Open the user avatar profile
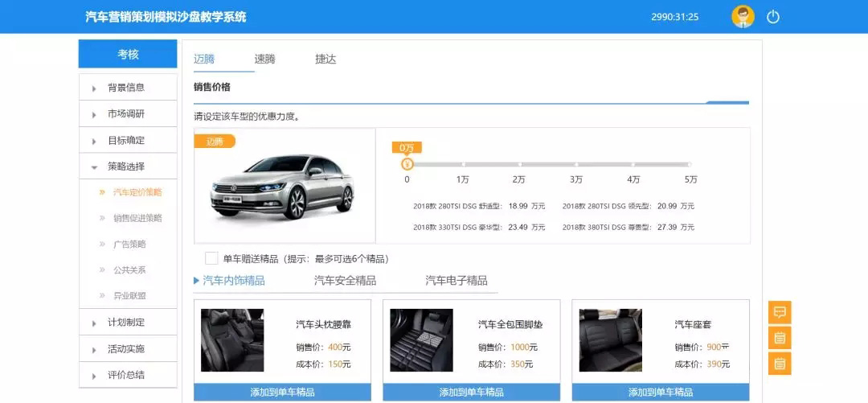 (743, 17)
